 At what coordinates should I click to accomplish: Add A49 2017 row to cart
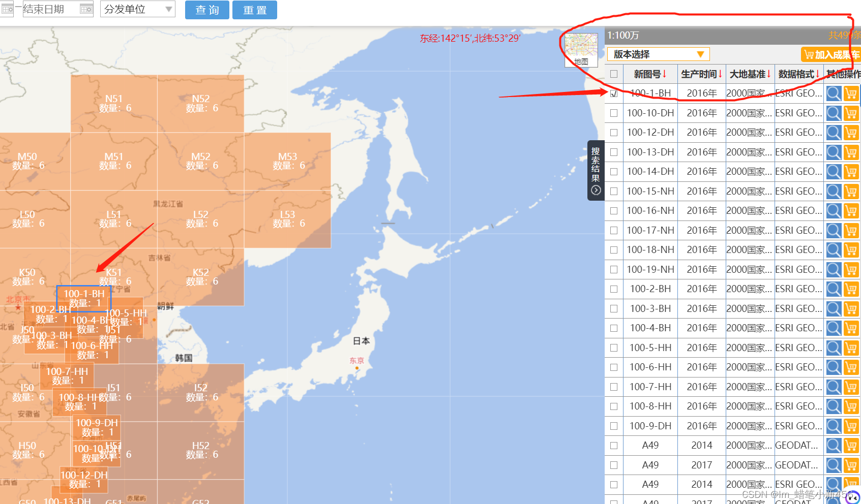coord(851,465)
